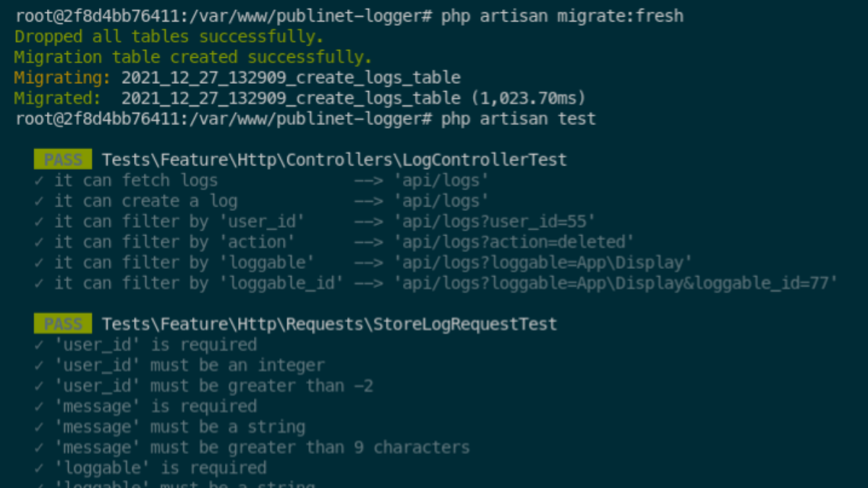Click checkmark beside 'it can fetch logs'
This screenshot has height=488, width=868.
click(x=38, y=181)
